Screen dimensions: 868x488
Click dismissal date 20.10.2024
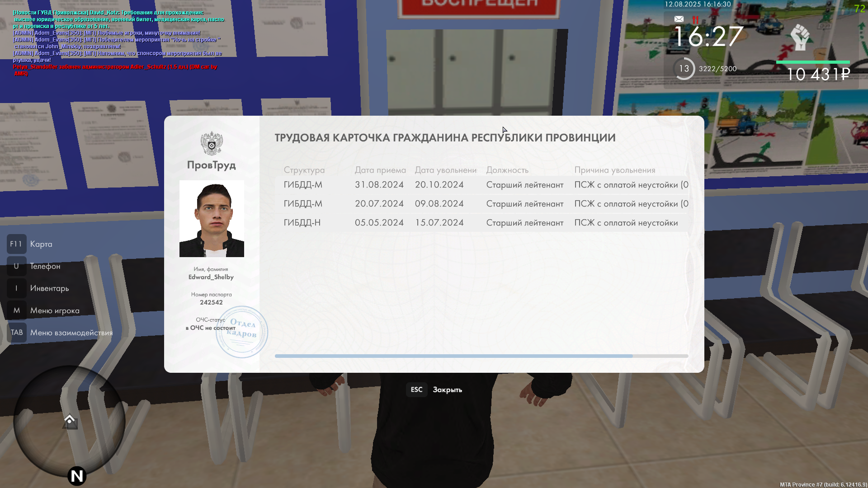coord(439,185)
